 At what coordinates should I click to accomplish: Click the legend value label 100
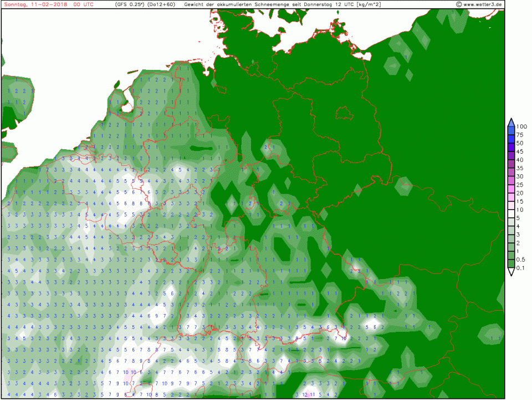point(521,126)
